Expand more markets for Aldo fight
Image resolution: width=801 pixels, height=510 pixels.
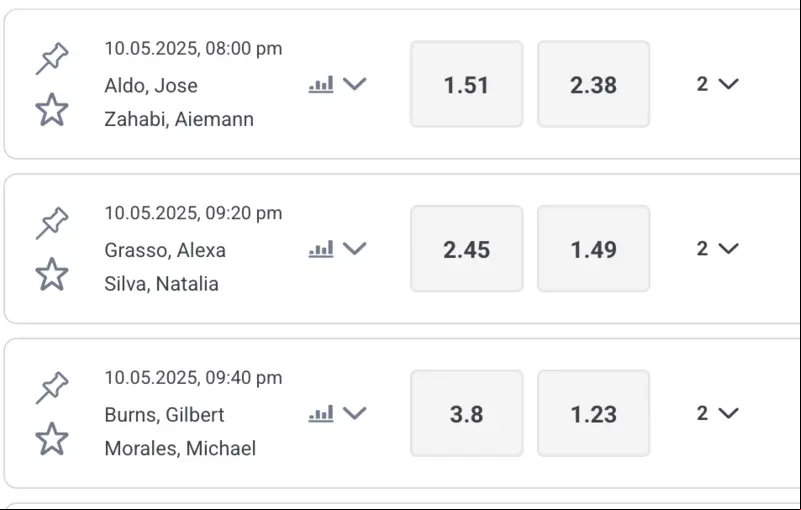(717, 84)
